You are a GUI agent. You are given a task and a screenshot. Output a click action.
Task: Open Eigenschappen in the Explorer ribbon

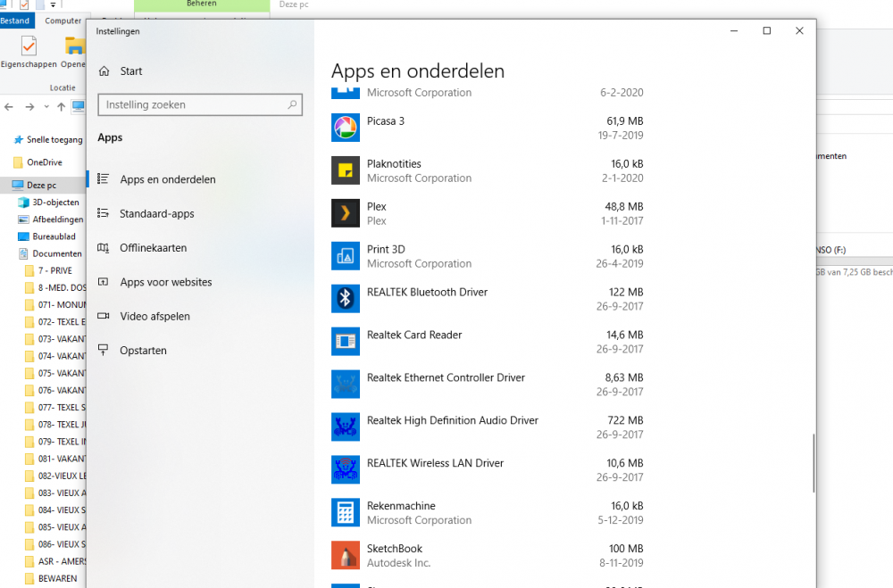[x=29, y=53]
